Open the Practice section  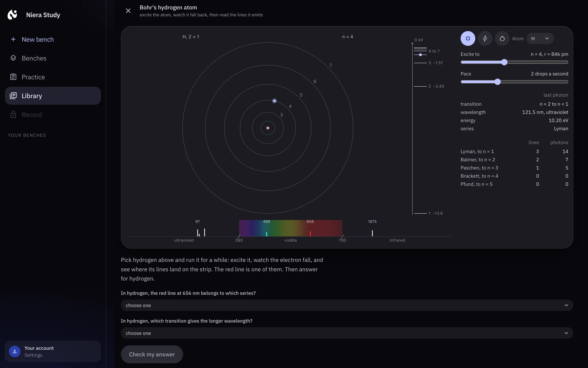coord(53,77)
